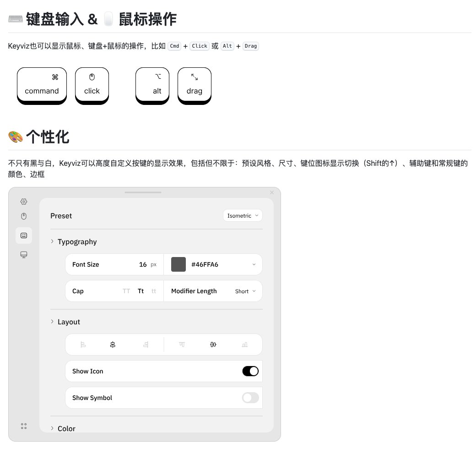This screenshot has width=476, height=449.
Task: Click the 个性化 section heading
Action: (48, 137)
